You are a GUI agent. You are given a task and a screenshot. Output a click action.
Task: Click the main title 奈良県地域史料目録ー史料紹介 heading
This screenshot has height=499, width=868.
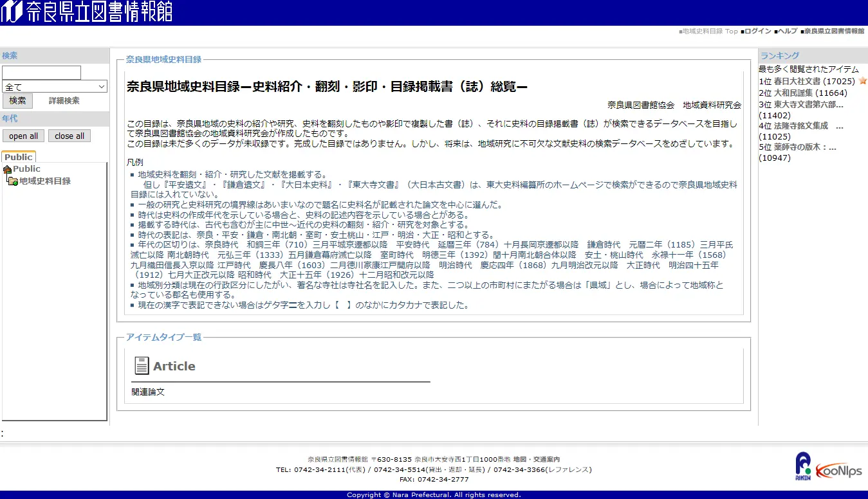[x=327, y=87]
